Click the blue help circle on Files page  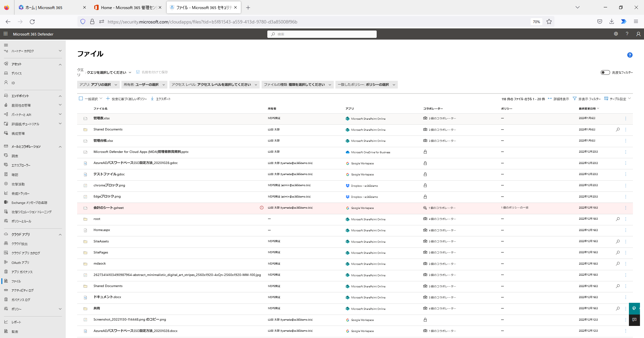click(630, 55)
